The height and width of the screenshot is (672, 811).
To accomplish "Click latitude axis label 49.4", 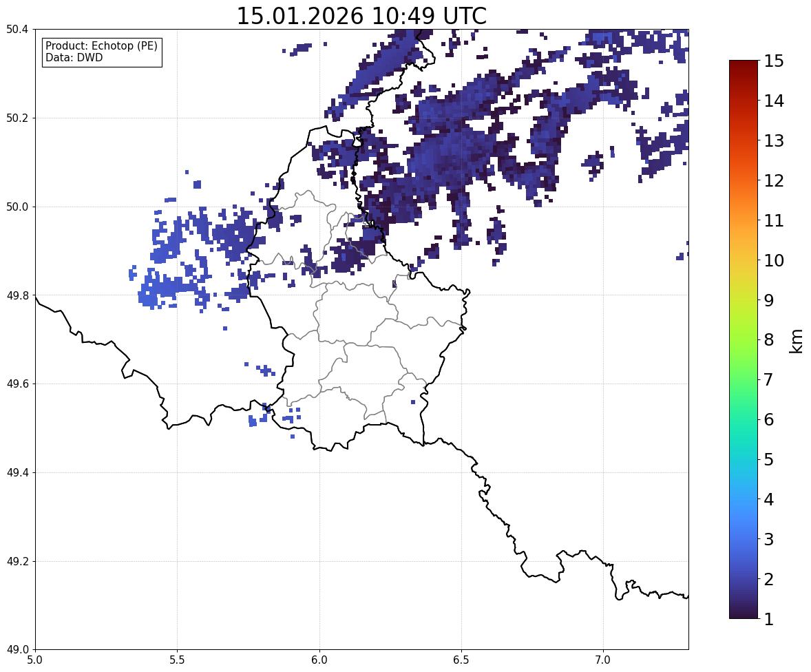I will pyautogui.click(x=17, y=472).
